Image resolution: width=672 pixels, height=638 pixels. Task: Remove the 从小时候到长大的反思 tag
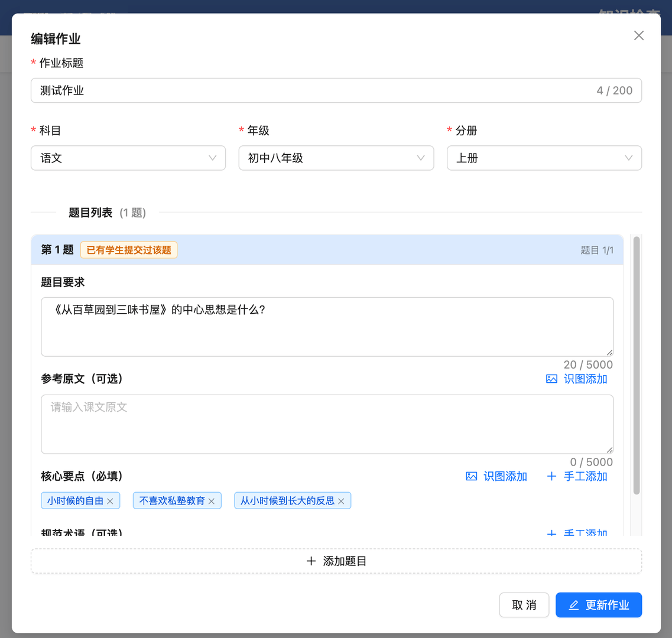click(341, 500)
